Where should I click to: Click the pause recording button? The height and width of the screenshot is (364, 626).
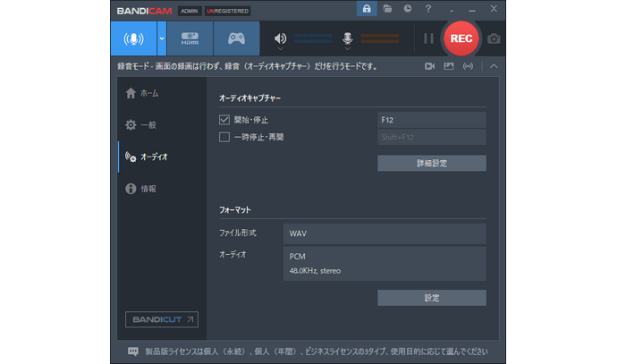(428, 38)
